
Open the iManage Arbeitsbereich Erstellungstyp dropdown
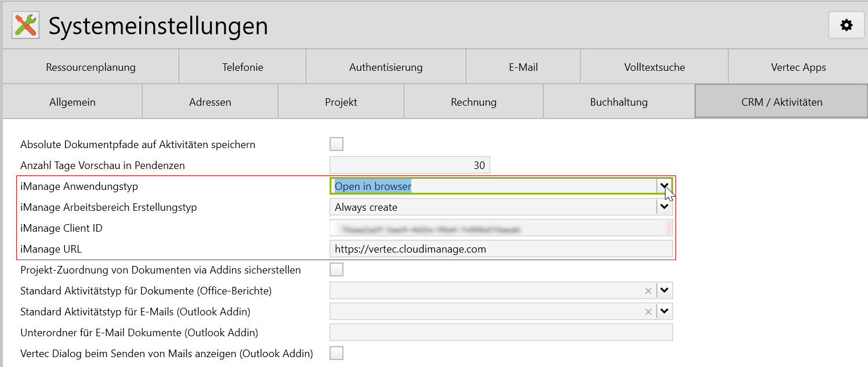point(665,207)
